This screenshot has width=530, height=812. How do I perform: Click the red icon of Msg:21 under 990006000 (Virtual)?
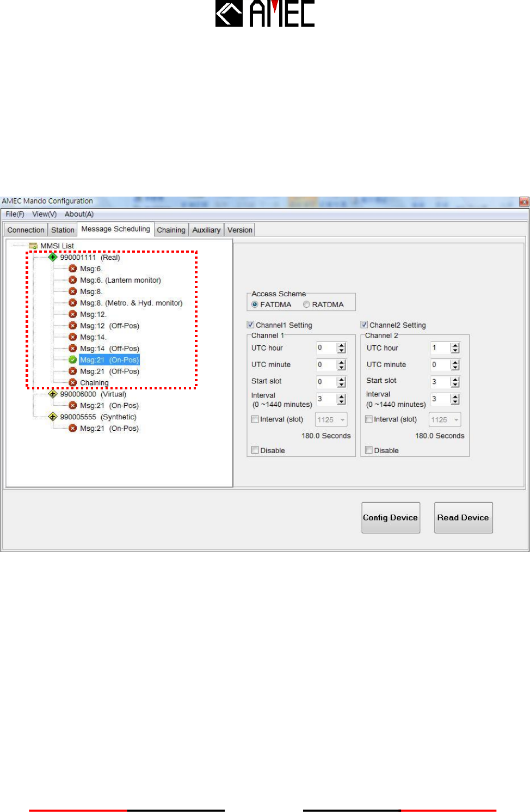click(x=72, y=405)
